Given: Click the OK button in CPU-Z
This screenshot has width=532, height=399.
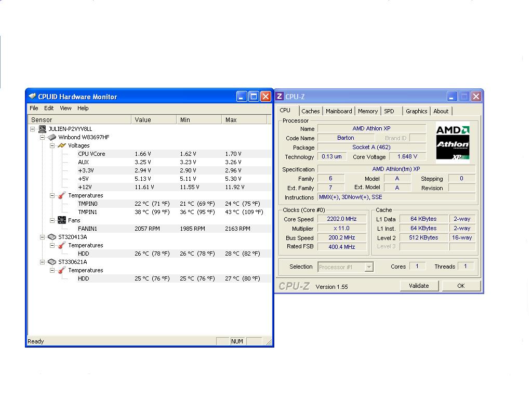Looking at the screenshot, I should [461, 286].
